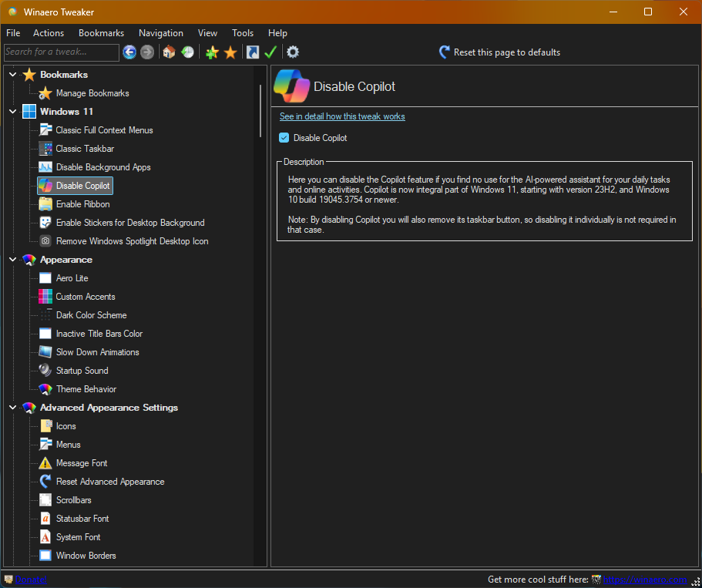Image resolution: width=702 pixels, height=588 pixels.
Task: Click the Manage Bookmarks star icon
Action: point(45,93)
